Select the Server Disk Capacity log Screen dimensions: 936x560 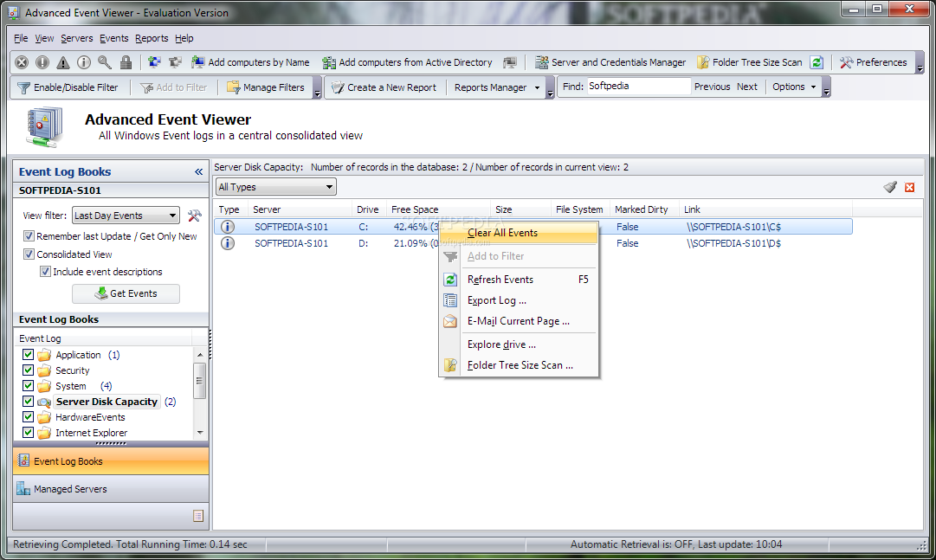(x=107, y=402)
